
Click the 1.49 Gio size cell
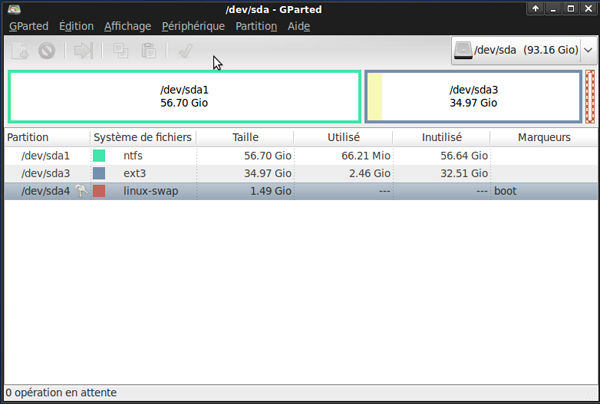click(271, 191)
